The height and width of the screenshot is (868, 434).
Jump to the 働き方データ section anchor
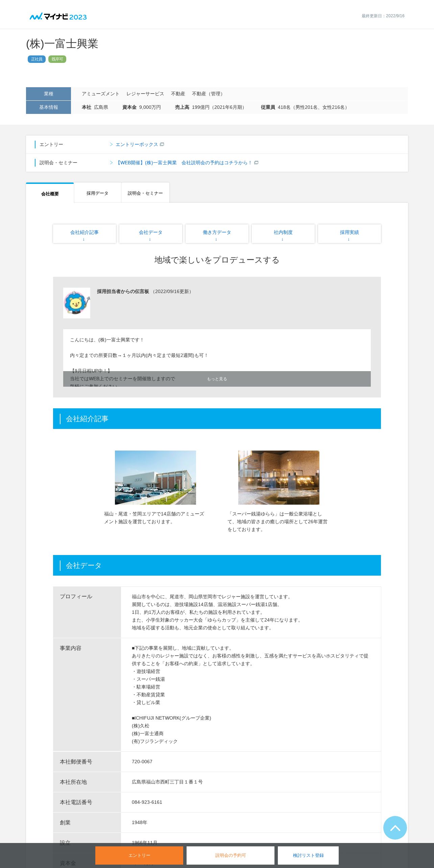217,234
